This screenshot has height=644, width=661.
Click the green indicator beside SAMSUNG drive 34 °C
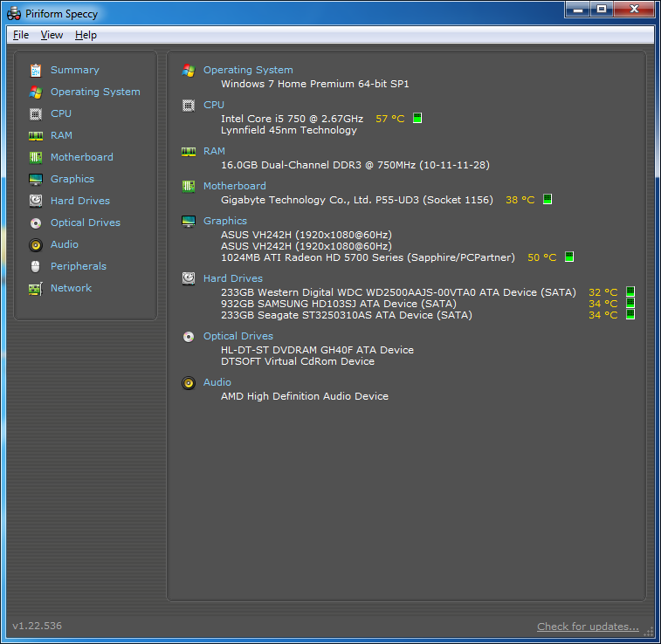tap(630, 303)
